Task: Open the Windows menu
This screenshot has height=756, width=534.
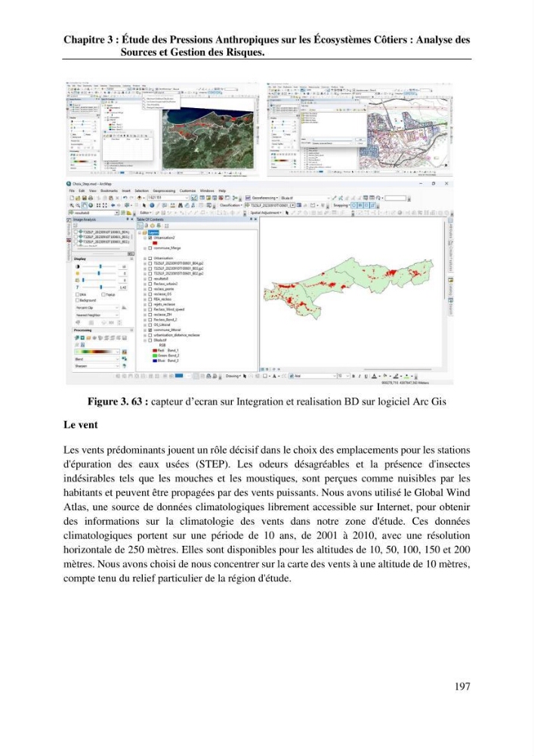Action: (x=207, y=191)
